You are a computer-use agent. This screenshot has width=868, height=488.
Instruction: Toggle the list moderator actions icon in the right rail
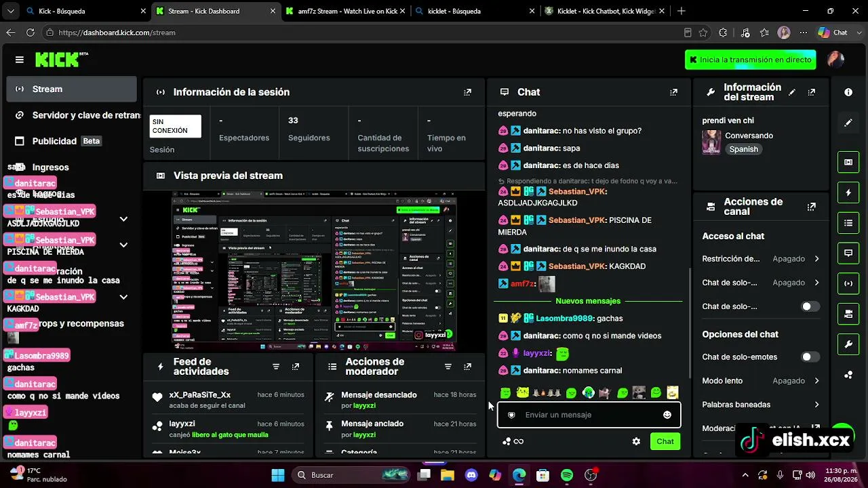click(x=848, y=223)
